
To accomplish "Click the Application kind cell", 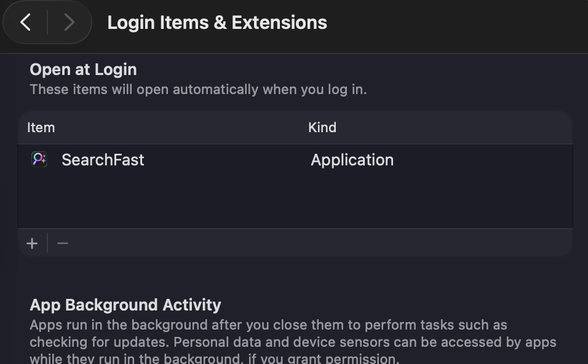I will pyautogui.click(x=352, y=160).
